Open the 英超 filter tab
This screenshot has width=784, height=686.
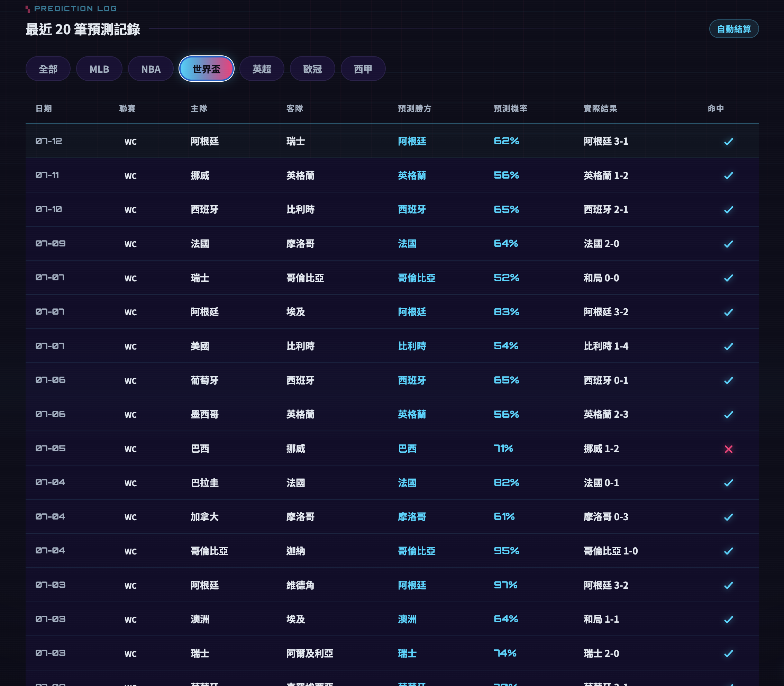click(262, 69)
